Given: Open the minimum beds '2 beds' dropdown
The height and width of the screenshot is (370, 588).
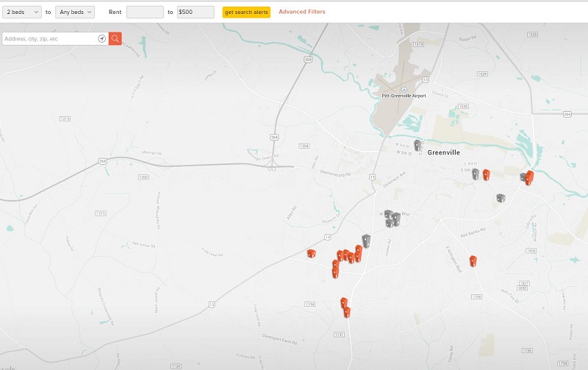Looking at the screenshot, I should point(22,12).
